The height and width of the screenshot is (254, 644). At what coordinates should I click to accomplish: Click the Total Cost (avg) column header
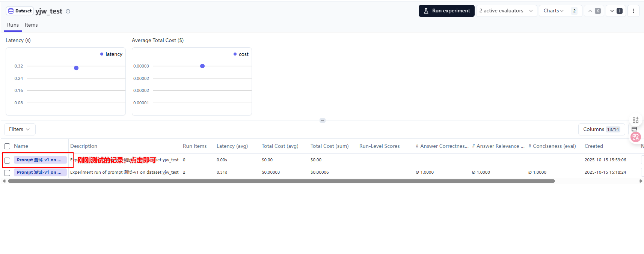point(280,146)
